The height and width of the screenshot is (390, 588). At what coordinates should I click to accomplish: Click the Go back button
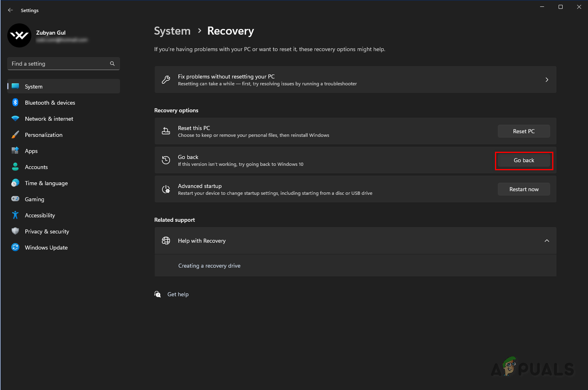[x=524, y=160]
